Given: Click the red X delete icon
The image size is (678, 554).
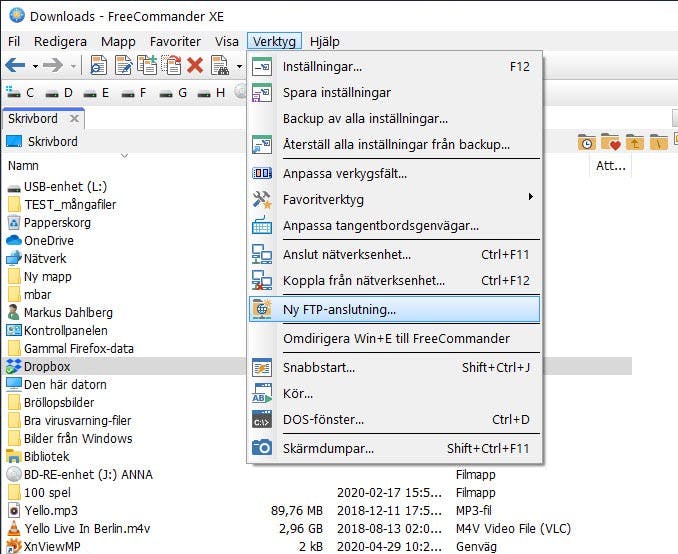Looking at the screenshot, I should (195, 66).
